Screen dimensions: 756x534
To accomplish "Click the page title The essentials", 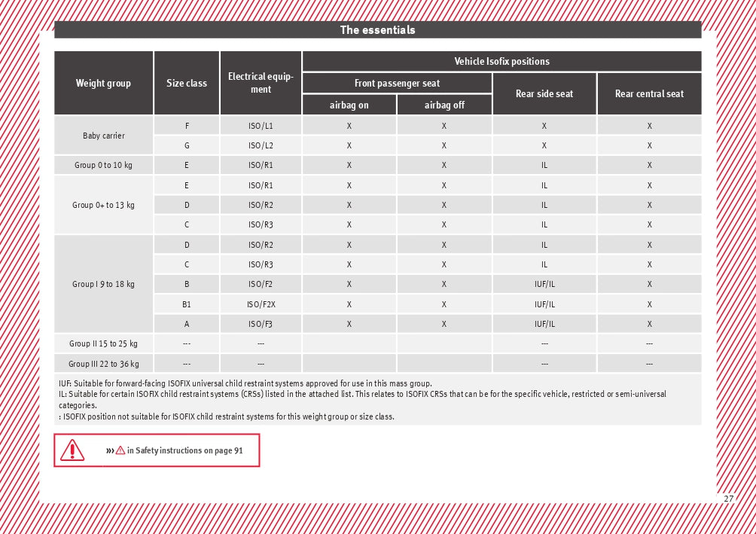I will click(x=377, y=30).
